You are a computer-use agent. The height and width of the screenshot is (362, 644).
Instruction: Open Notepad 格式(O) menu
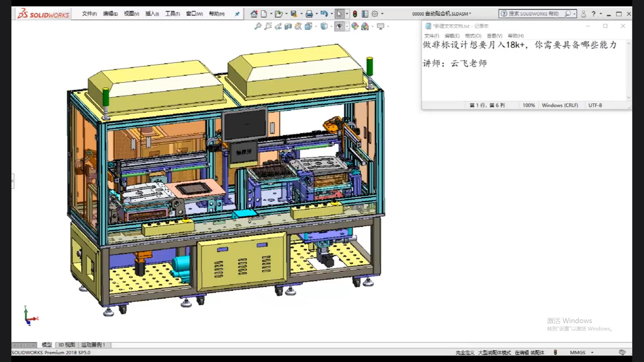coord(473,36)
